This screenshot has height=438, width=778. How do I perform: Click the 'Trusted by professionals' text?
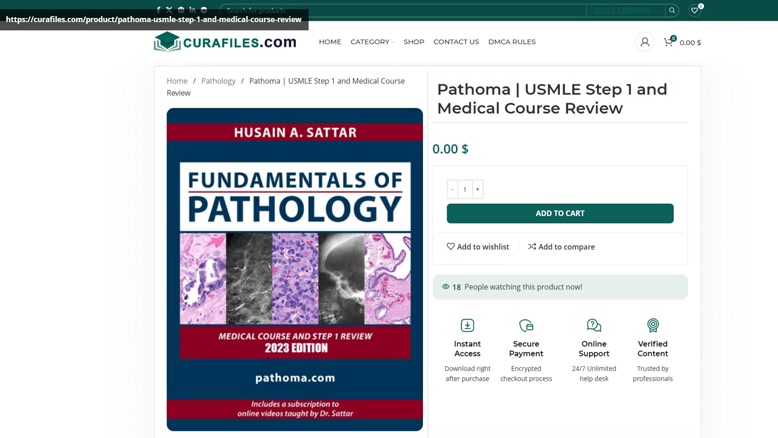pos(652,374)
